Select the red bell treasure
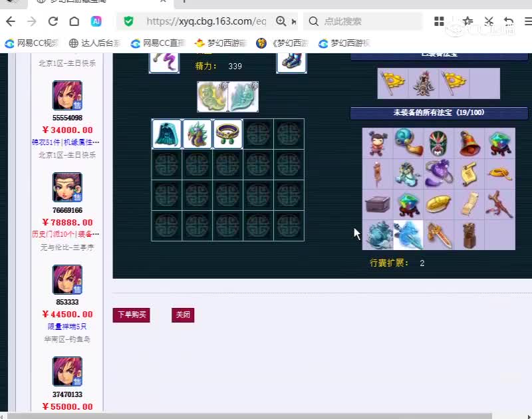The height and width of the screenshot is (419, 532). click(x=469, y=143)
